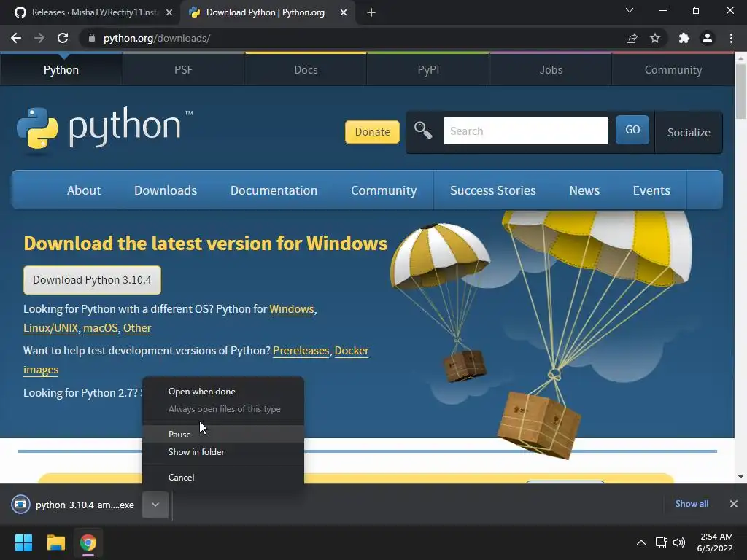The image size is (747, 560).
Task: Open the Socialize menu
Action: coord(689,133)
